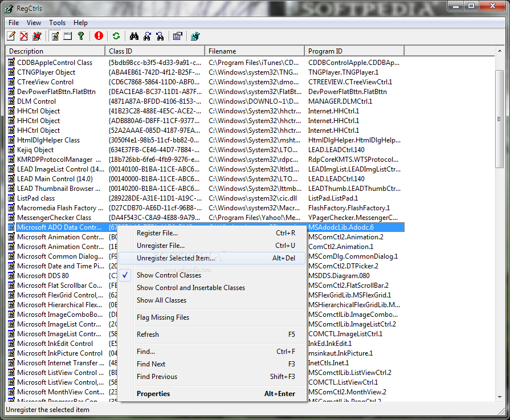This screenshot has width=510, height=420.
Task: Click the red Flag Missing Files icon
Action: tap(99, 36)
